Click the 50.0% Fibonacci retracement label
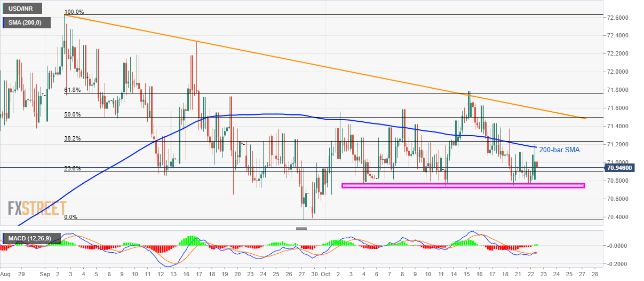This screenshot has width=644, height=281. (72, 114)
